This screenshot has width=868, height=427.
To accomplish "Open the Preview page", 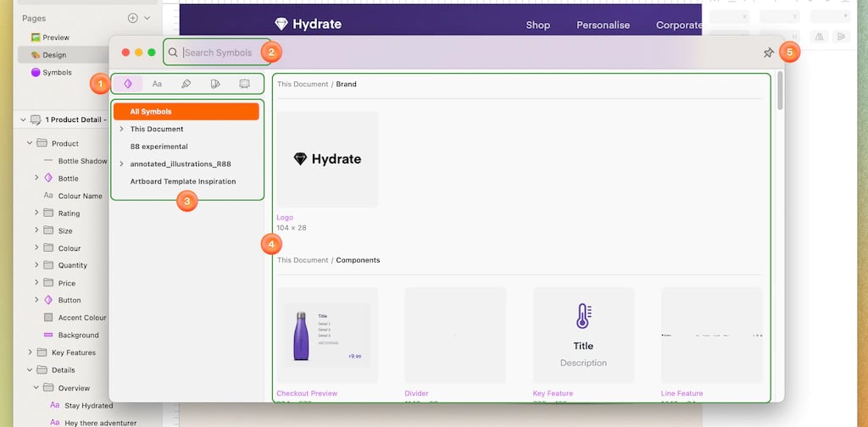I will coord(56,37).
